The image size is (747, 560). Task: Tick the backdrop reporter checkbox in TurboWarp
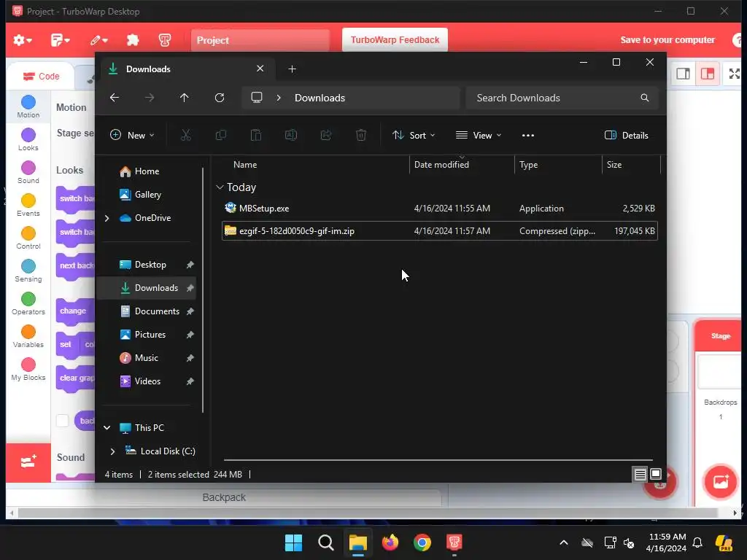[x=63, y=421]
